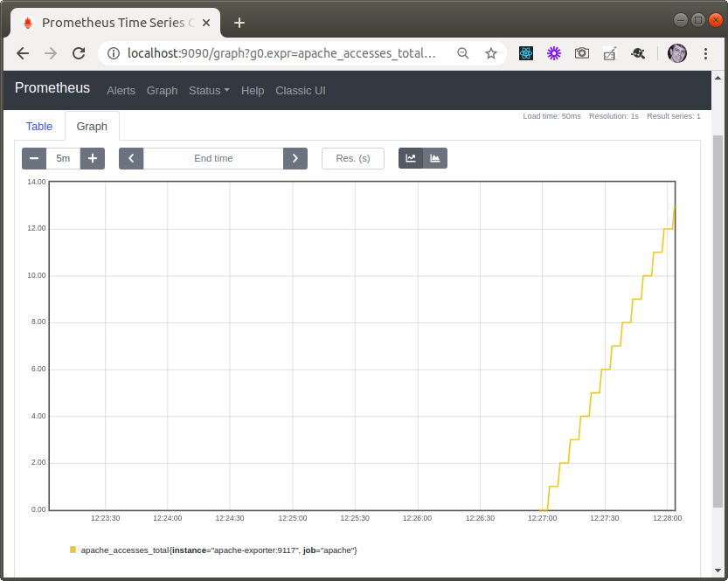Viewport: 728px width, 581px height.
Task: Switch to the Table tab
Action: point(39,126)
